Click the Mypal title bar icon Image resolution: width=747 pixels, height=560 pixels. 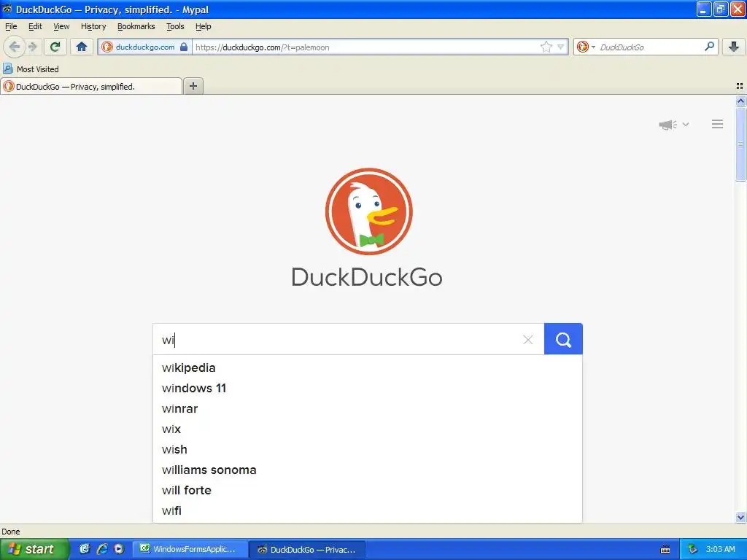click(7, 9)
